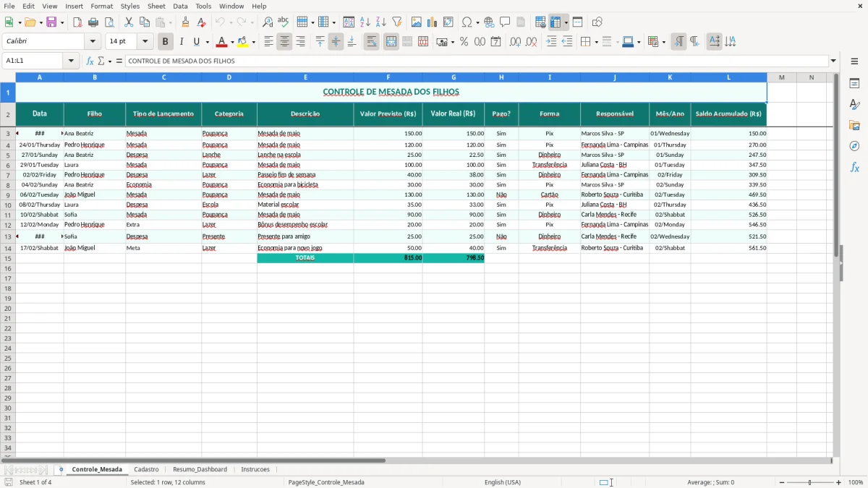Insert a comment with the speech bubble icon
This screenshot has height=488, width=868.
click(505, 22)
